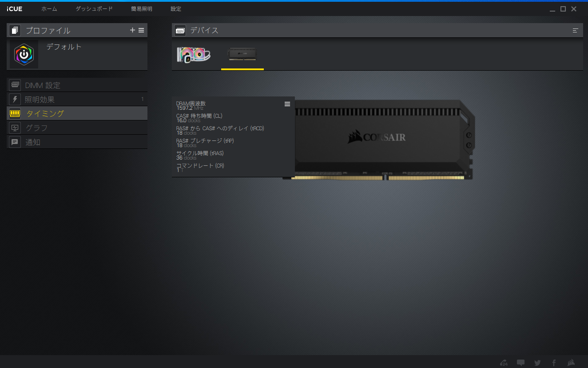The width and height of the screenshot is (588, 368).
Task: Open the ホーム tab
Action: tap(49, 9)
